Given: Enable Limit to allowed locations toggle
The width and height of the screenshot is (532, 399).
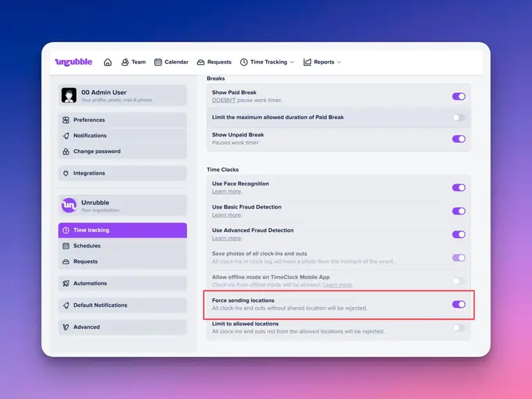Looking at the screenshot, I should [x=459, y=328].
